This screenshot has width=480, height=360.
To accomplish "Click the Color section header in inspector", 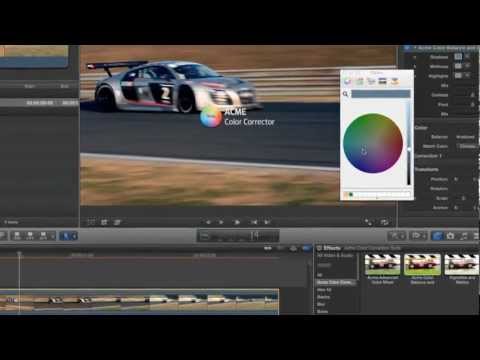I will point(421,128).
